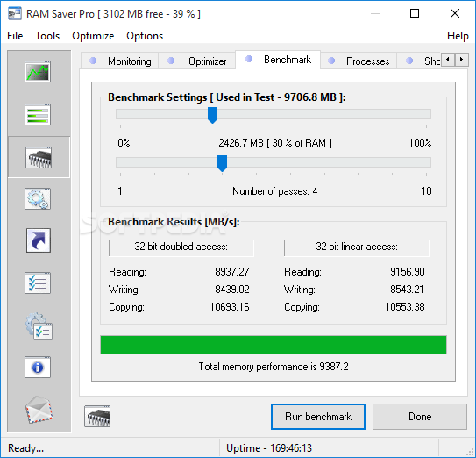The image size is (476, 458).
Task: Click the 2426.7 MB [ 30 % of RAM ] label
Action: tap(275, 143)
